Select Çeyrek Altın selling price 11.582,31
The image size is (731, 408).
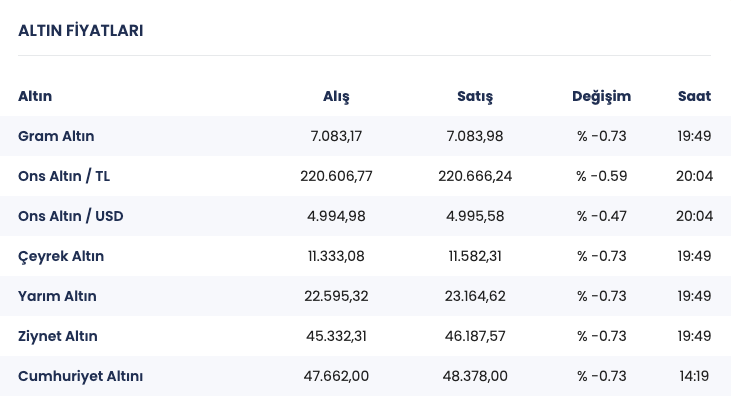(475, 256)
